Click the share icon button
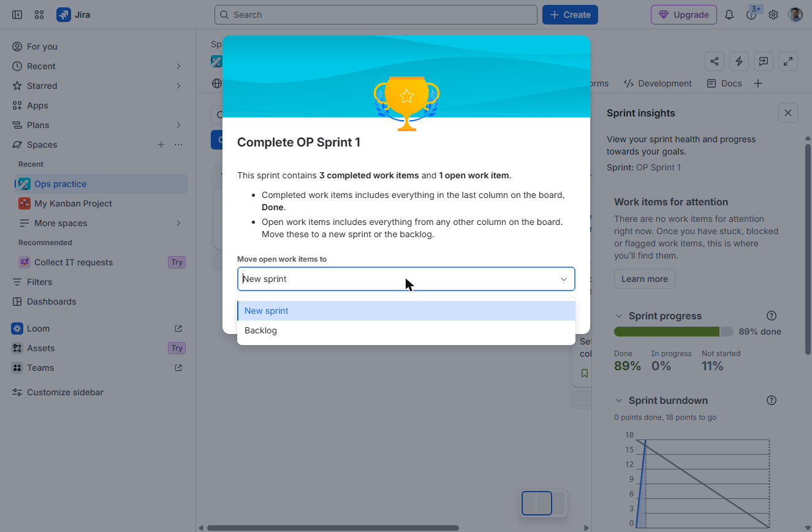This screenshot has width=812, height=532. 715,61
